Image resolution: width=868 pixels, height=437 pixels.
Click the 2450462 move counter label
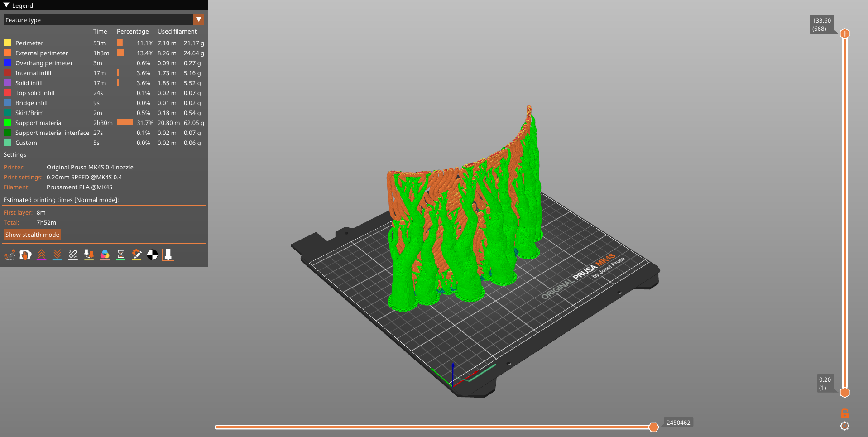coord(678,423)
